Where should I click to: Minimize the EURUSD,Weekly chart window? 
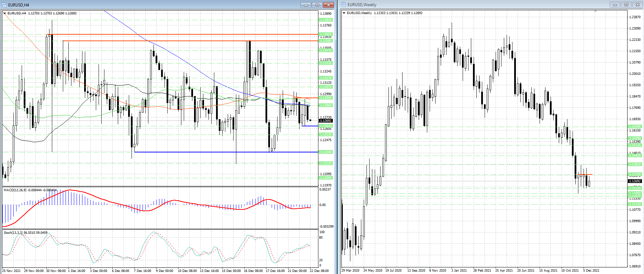click(615, 5)
